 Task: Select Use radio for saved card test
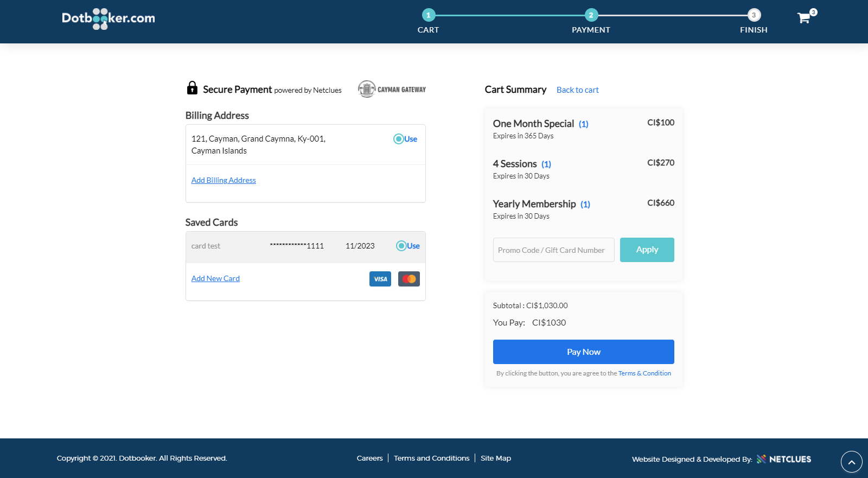(401, 246)
